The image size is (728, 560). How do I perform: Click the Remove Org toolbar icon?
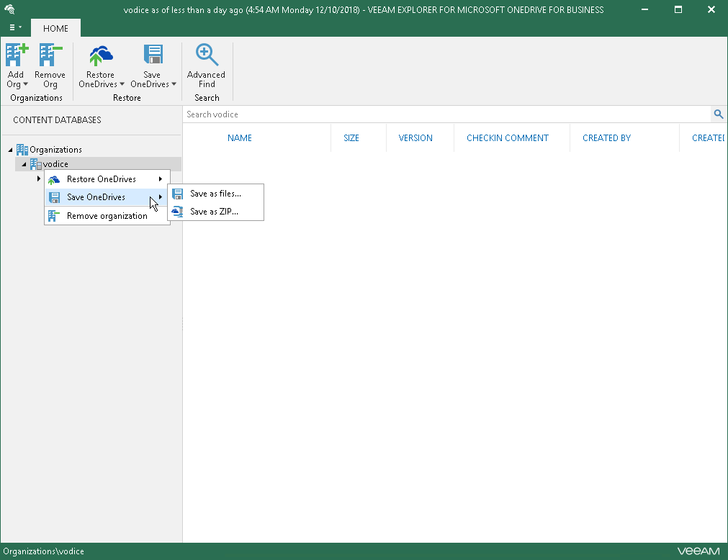pyautogui.click(x=50, y=55)
